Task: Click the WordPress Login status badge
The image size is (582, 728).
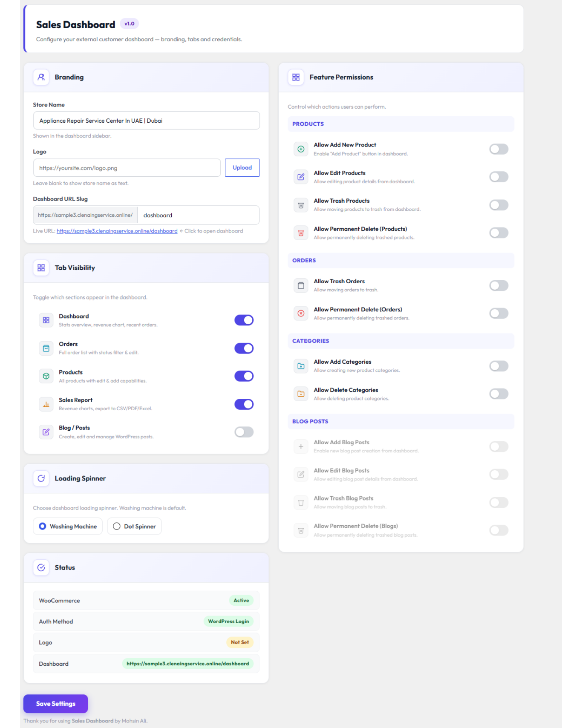Action: (228, 622)
